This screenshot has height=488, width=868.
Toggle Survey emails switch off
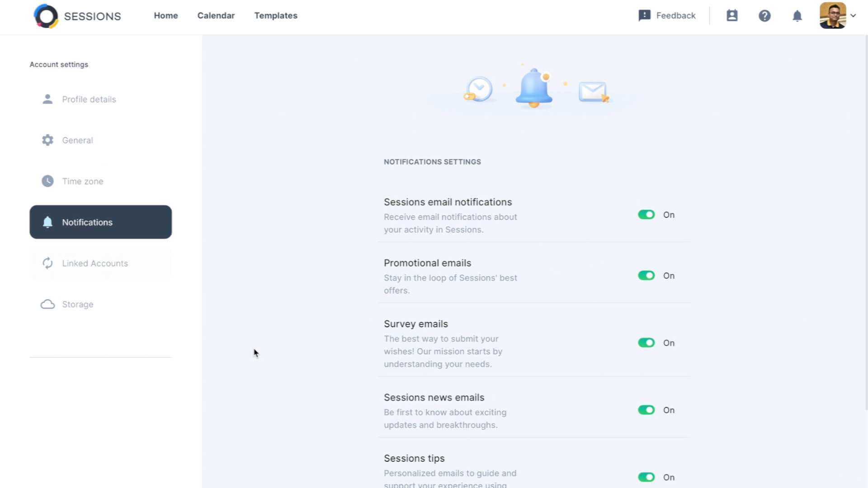click(x=646, y=343)
